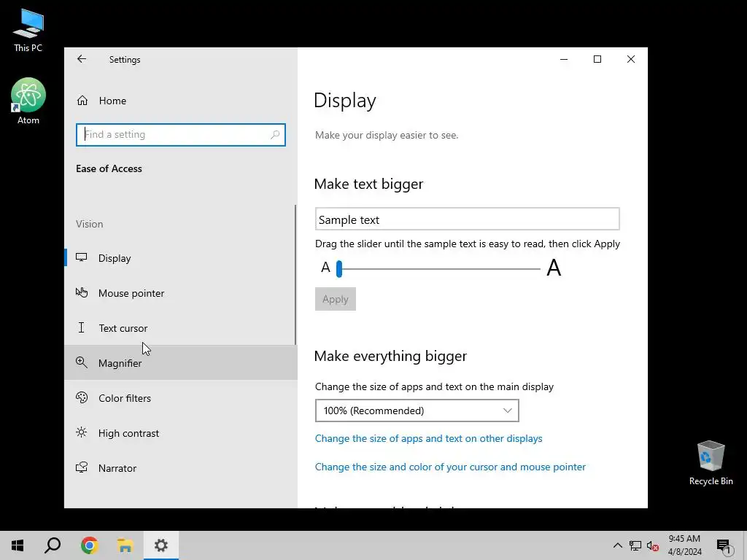Screen dimensions: 747x560
Task: Open the clock showing 9:45 AM
Action: click(x=684, y=545)
